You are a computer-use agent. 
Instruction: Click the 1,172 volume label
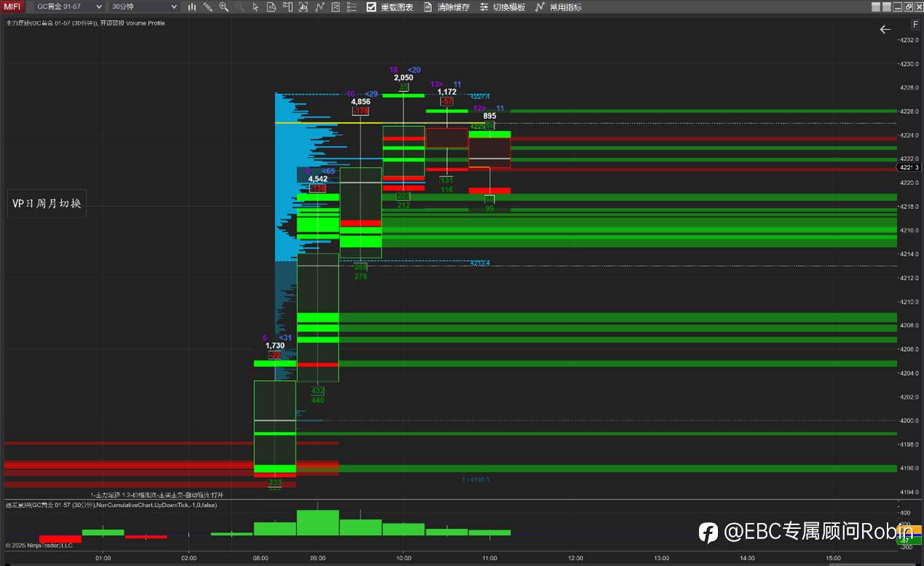(446, 92)
